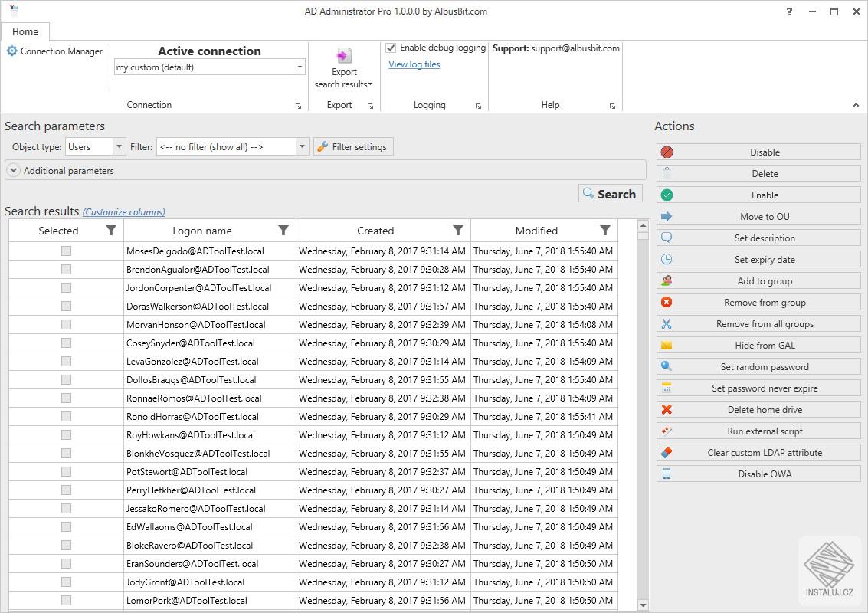This screenshot has height=613, width=868.
Task: Click the Remove from all groups scissors icon
Action: [x=667, y=324]
